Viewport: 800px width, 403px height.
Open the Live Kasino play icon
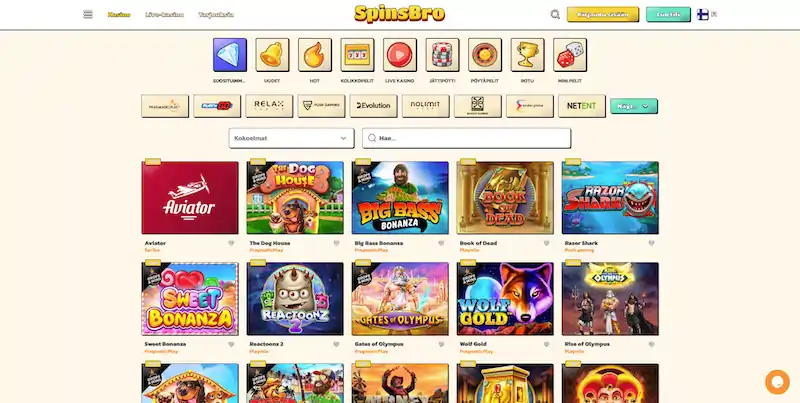pyautogui.click(x=399, y=55)
